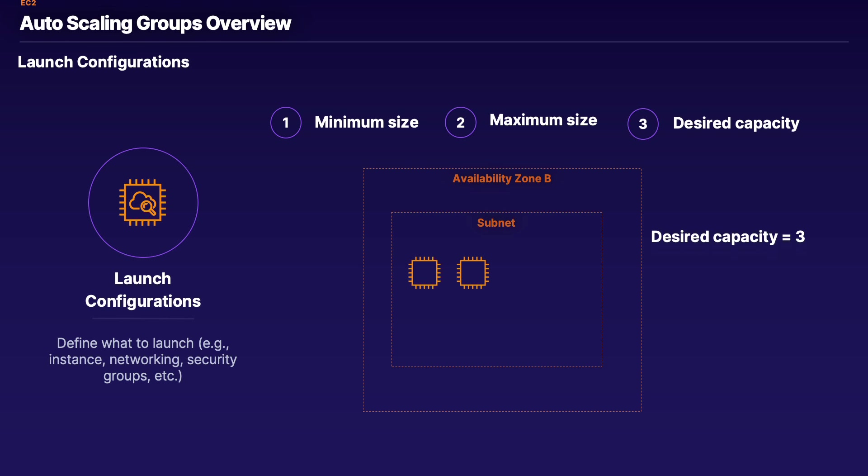Click the empty strip of Availability Zone B below the Subnet box
Screen dimensions: 868x476
click(502, 389)
